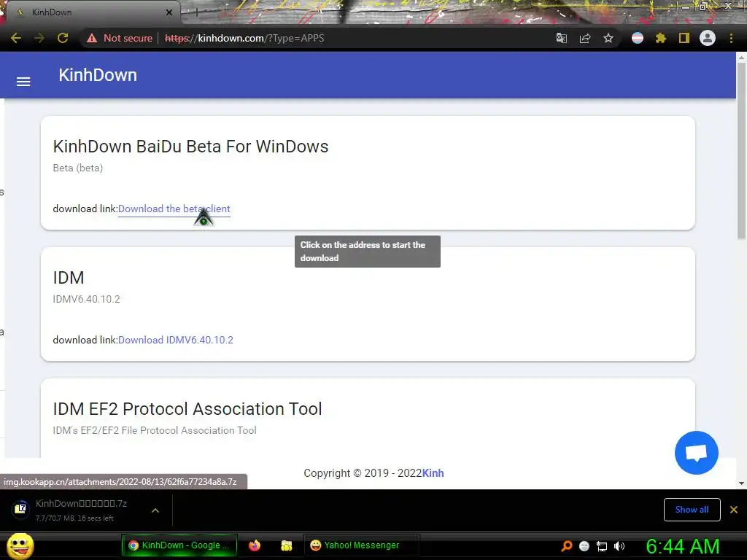Open the extensions puzzle icon
This screenshot has height=560, width=747.
(661, 38)
